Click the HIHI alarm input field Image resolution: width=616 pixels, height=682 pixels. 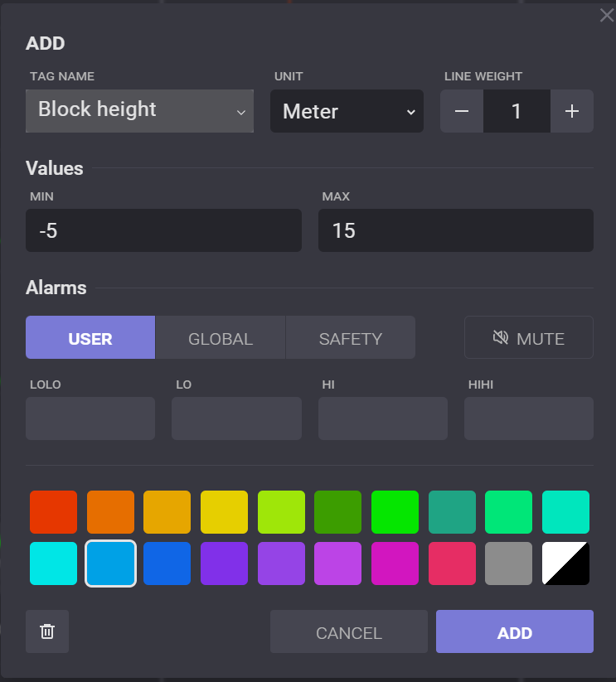tap(528, 418)
